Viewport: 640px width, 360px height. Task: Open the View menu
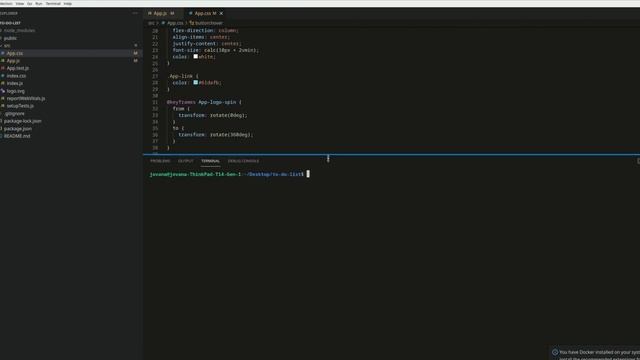(x=20, y=4)
